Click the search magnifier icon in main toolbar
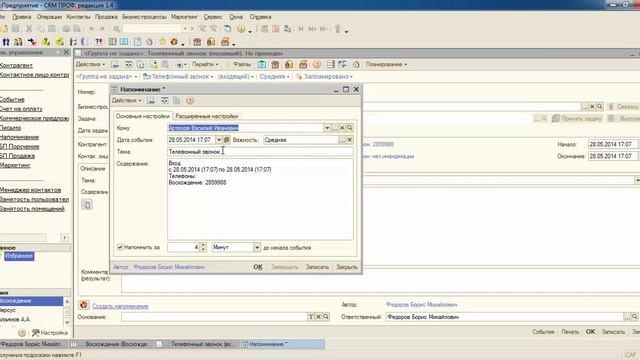Screen dimensions: 640x360 coord(117,29)
